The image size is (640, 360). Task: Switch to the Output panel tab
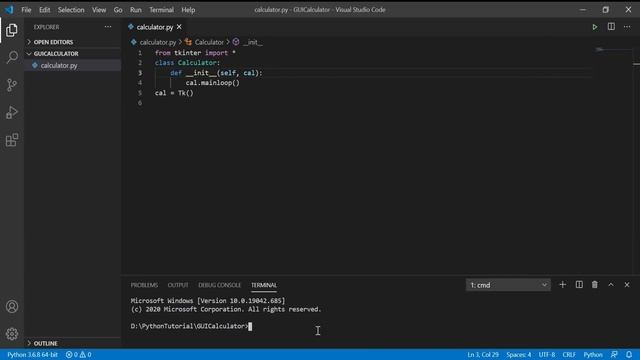coord(178,285)
